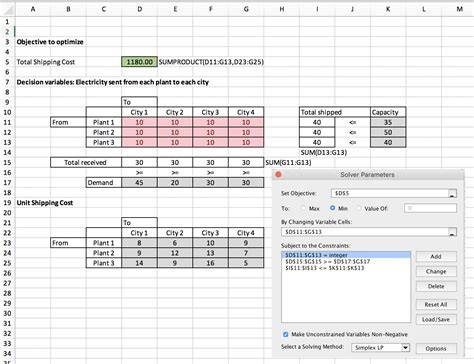474x364 pixels.
Task: Click the 'Total shipped' header cell
Action: tap(335, 112)
